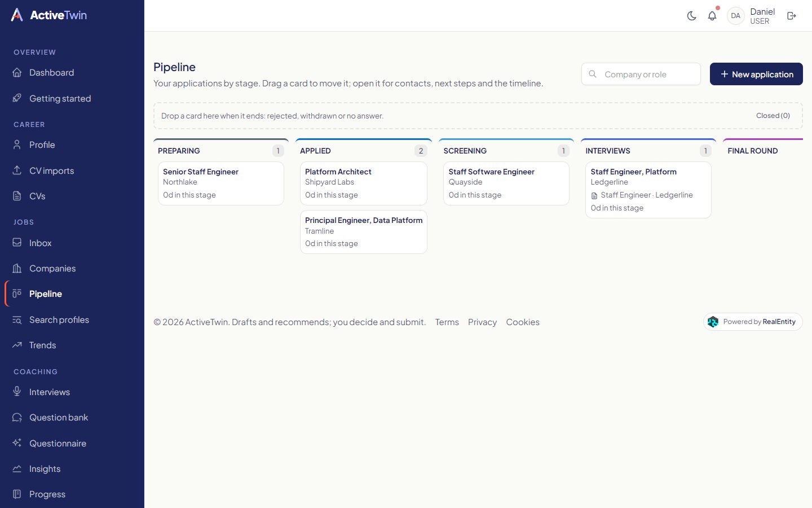Click the CVs document icon
The height and width of the screenshot is (508, 812).
(x=17, y=196)
